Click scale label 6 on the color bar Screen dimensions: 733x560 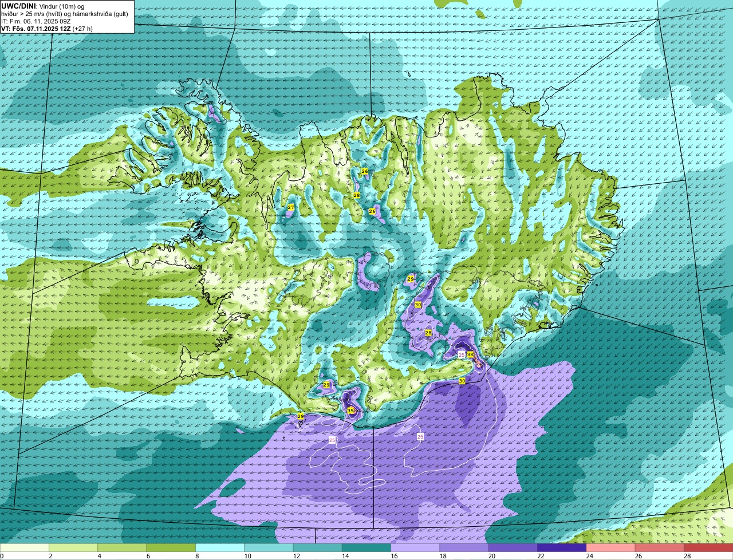click(x=148, y=556)
